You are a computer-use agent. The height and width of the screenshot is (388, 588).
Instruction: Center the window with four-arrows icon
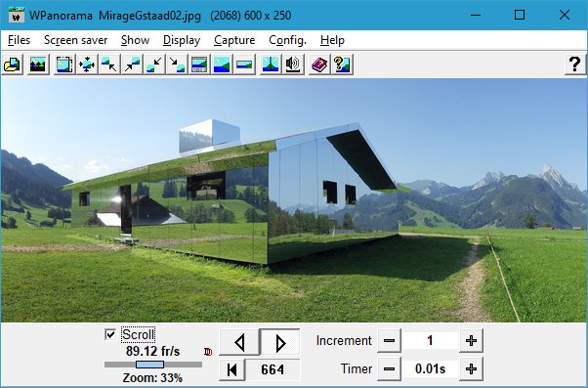click(x=87, y=65)
